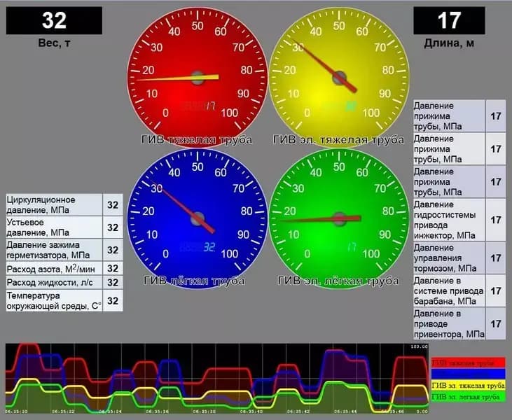Click Циркуляционное давление value cell
The image size is (512, 420).
point(113,205)
